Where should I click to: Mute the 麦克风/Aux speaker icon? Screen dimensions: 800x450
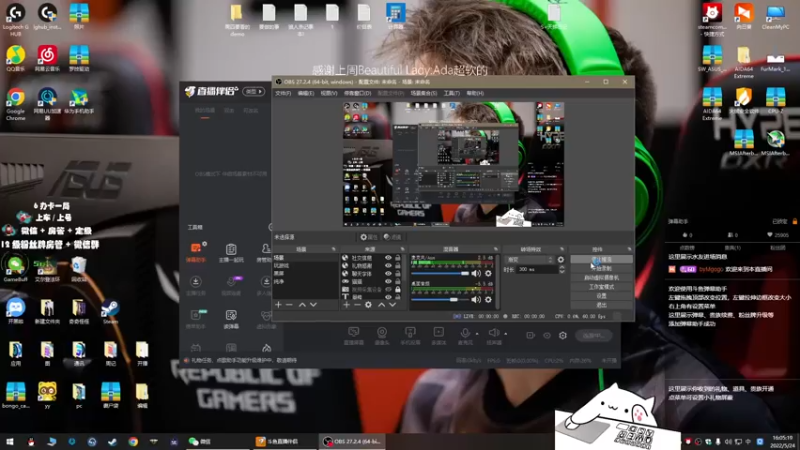coord(476,273)
